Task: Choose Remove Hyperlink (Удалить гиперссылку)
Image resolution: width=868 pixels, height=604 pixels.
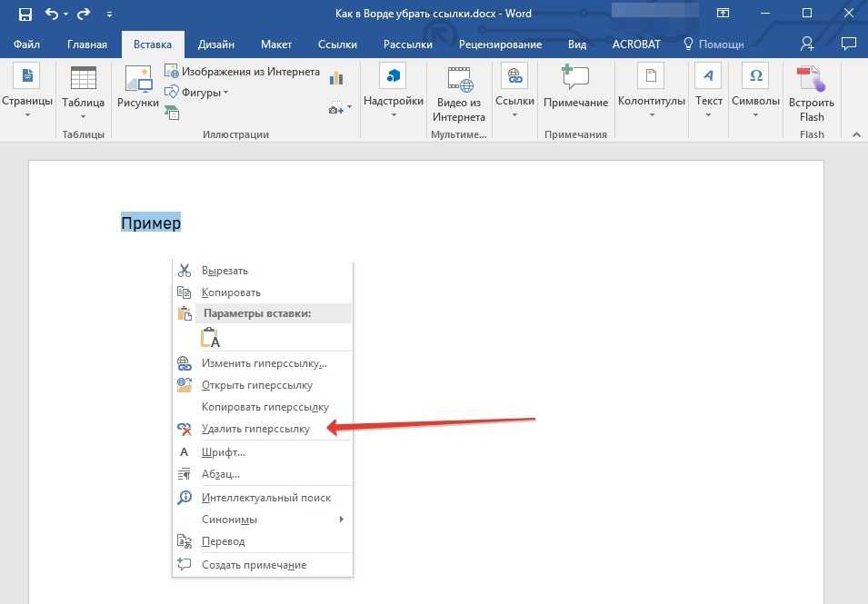Action: (x=255, y=429)
